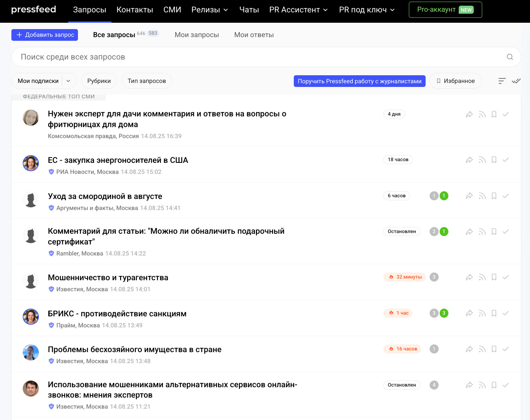Expand the 'Мои подписки' dropdown arrow

69,81
